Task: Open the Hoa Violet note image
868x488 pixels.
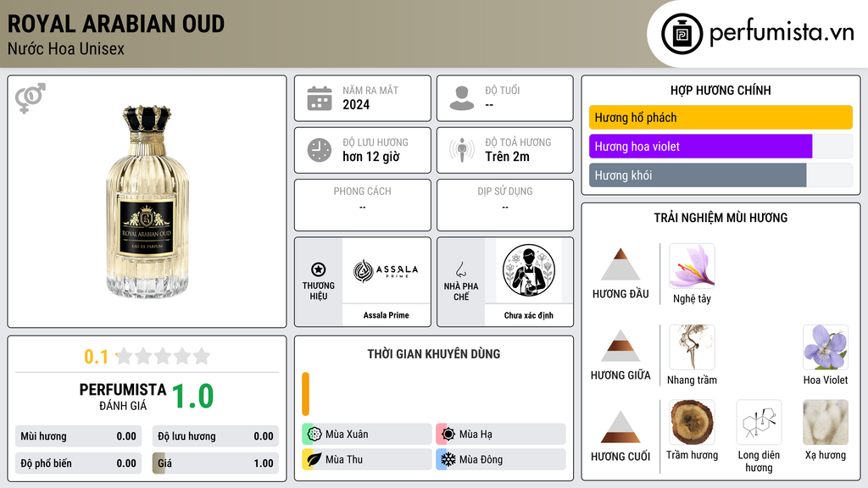Action: [826, 347]
